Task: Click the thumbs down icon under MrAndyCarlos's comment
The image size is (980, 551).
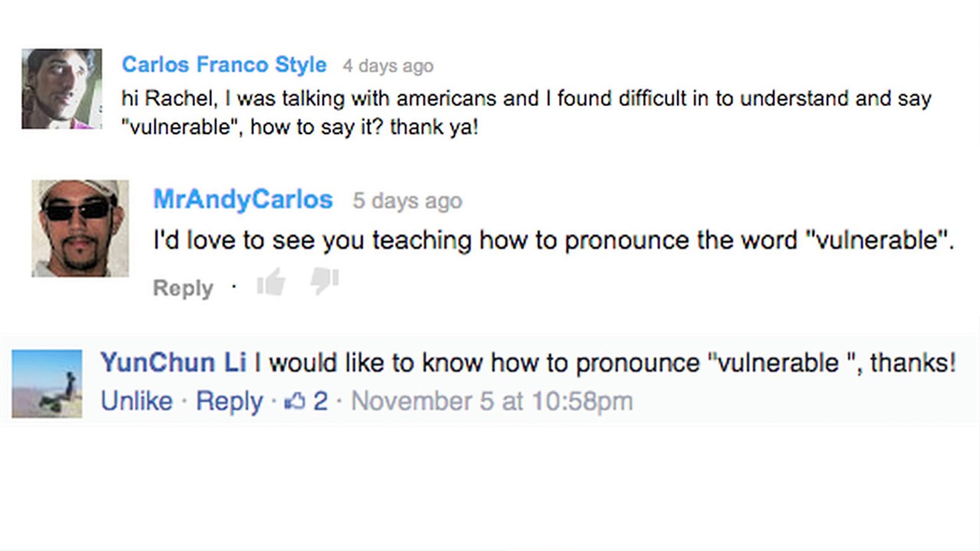Action: 325,281
